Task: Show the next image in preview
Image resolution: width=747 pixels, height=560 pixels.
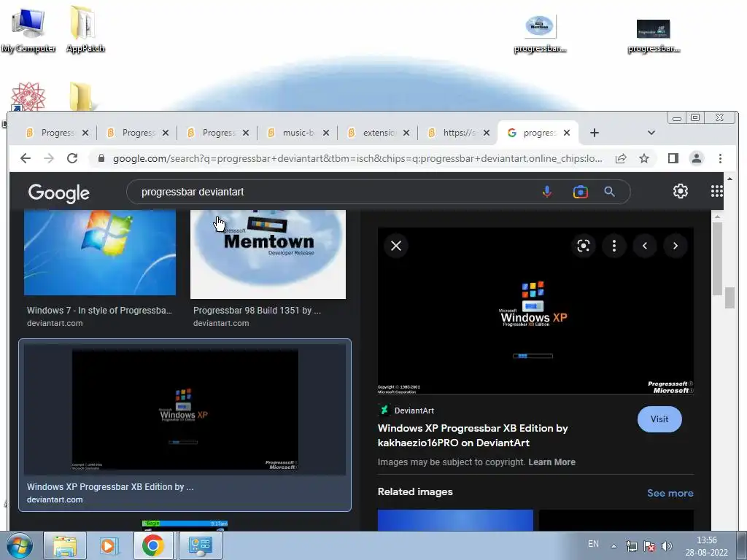Action: 675,246
